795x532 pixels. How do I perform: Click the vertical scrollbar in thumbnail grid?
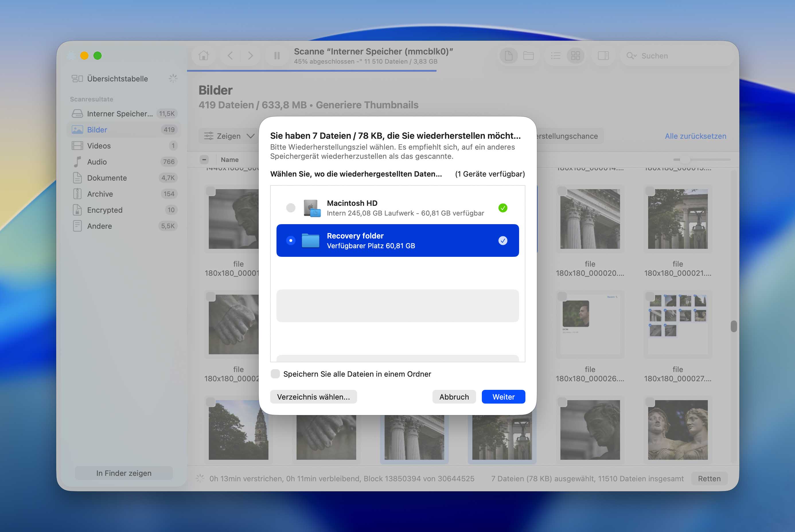734,326
